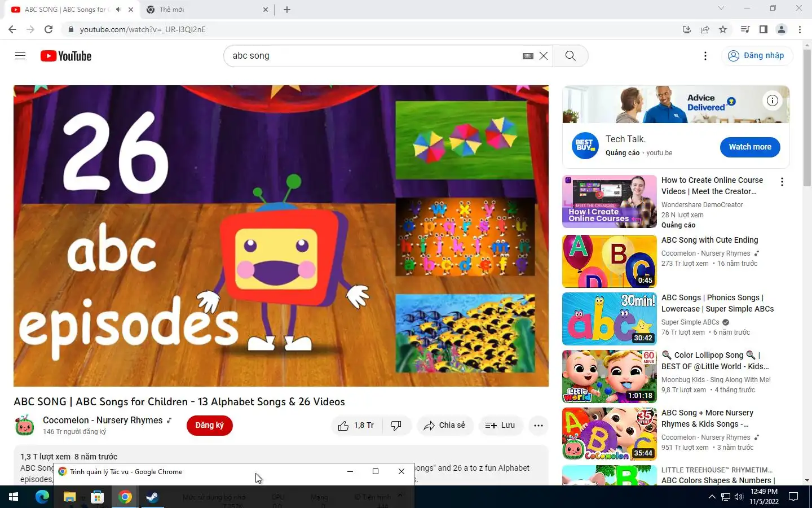Image resolution: width=812 pixels, height=508 pixels.
Task: Share this page icon in address bar
Action: tap(705, 29)
